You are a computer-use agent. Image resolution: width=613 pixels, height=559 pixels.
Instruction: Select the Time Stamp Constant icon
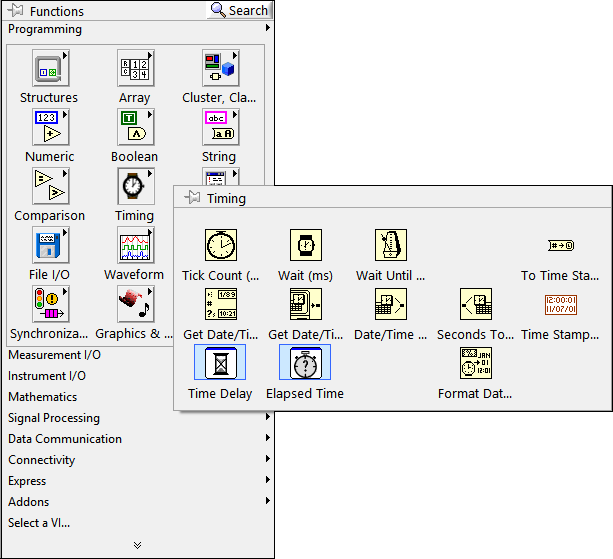click(x=561, y=305)
